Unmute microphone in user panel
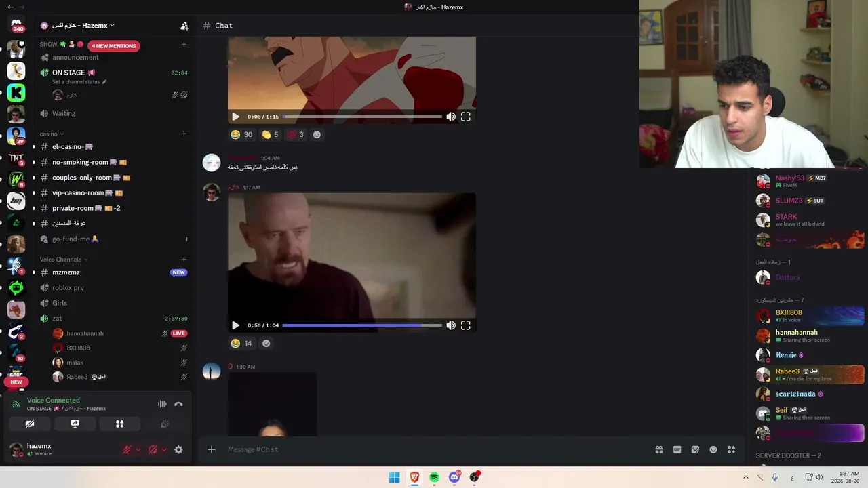Image resolution: width=868 pixels, height=488 pixels. (127, 449)
